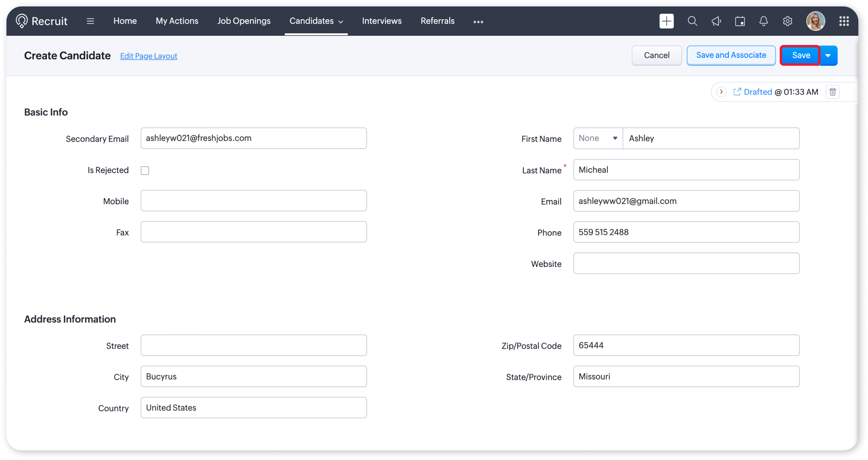Click into the Mobile input field
This screenshot has height=460, width=868.
coord(254,201)
